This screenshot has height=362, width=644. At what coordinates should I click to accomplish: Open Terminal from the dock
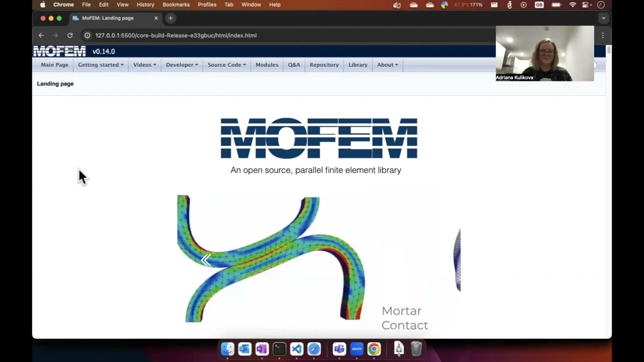279,348
